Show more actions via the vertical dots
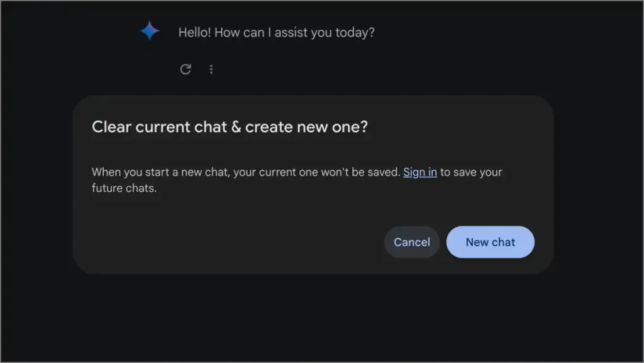 [211, 69]
